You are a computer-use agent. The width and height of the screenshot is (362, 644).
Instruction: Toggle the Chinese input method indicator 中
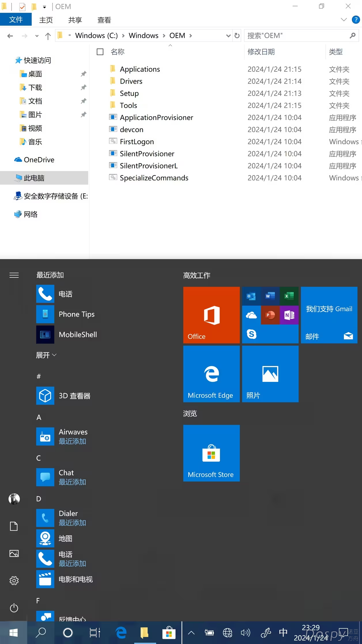tap(283, 632)
